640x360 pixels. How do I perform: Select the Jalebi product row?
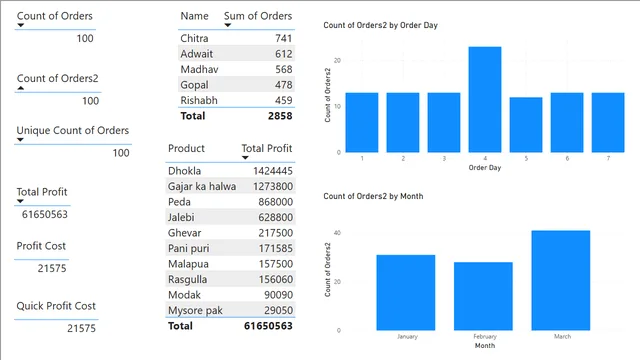231,217
